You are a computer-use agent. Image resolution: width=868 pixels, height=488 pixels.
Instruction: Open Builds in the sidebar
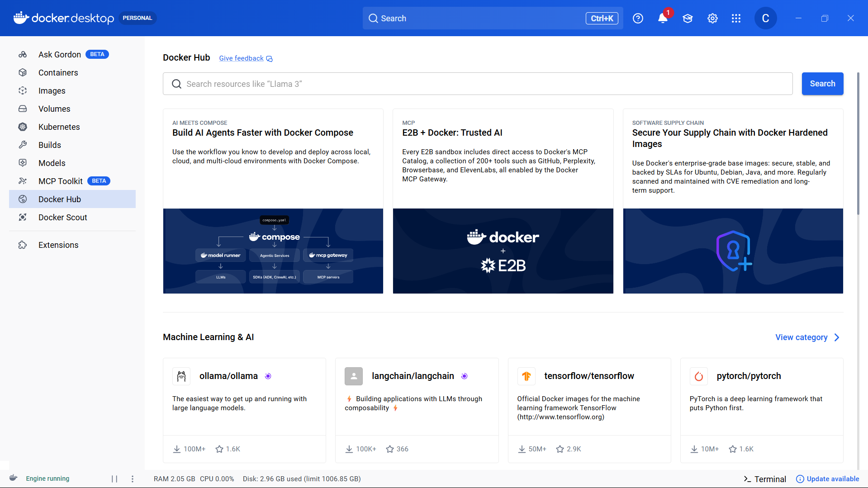point(72,145)
